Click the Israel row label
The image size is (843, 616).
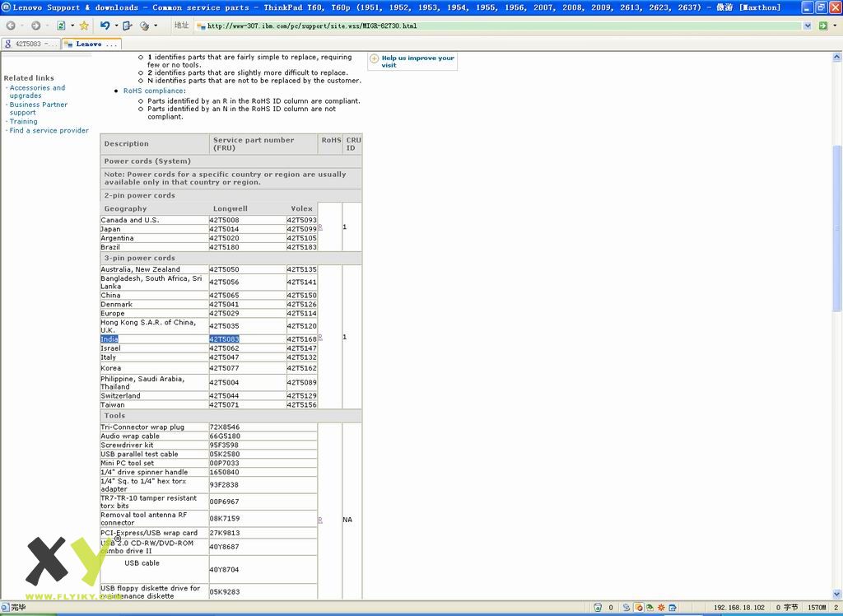point(110,348)
